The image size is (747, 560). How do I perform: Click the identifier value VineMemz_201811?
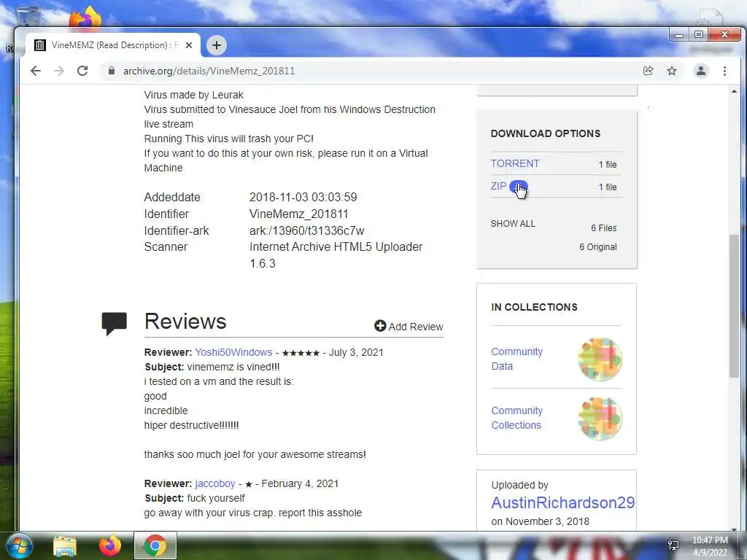pos(298,214)
